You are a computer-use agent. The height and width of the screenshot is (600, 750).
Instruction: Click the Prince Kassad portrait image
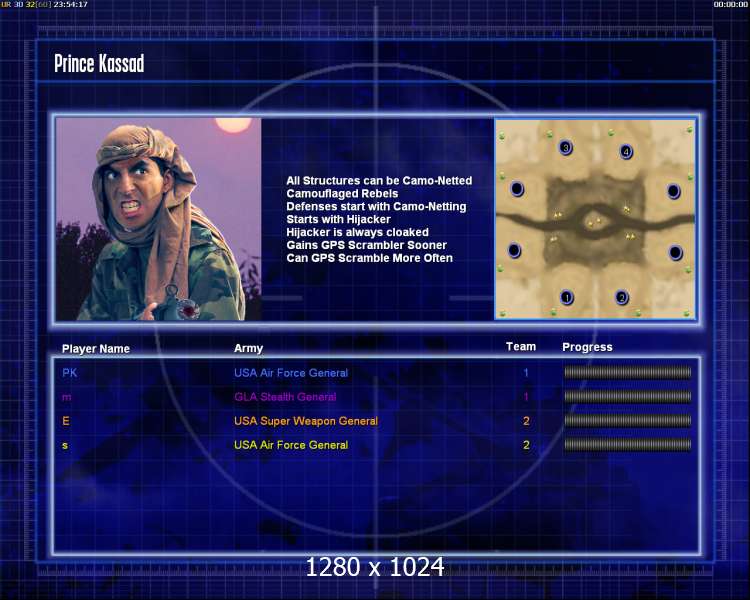tap(158, 219)
